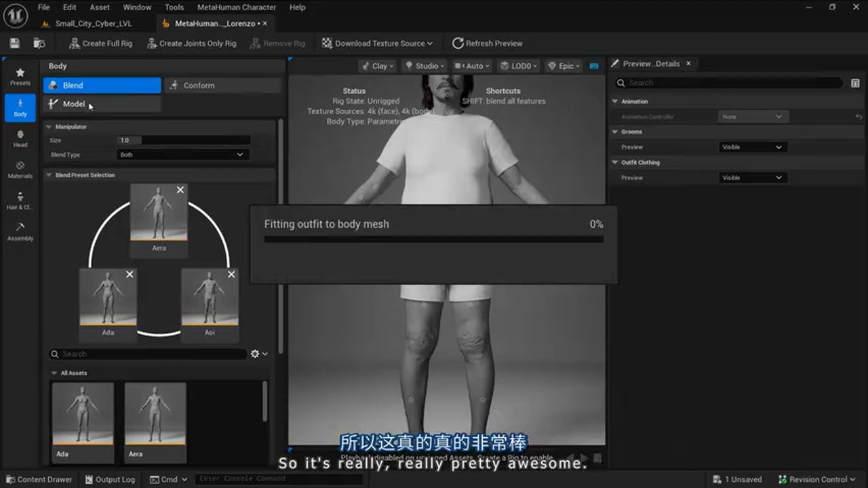Select the Ada preset thumbnail under All Assets
This screenshot has width=868, height=488.
[83, 412]
